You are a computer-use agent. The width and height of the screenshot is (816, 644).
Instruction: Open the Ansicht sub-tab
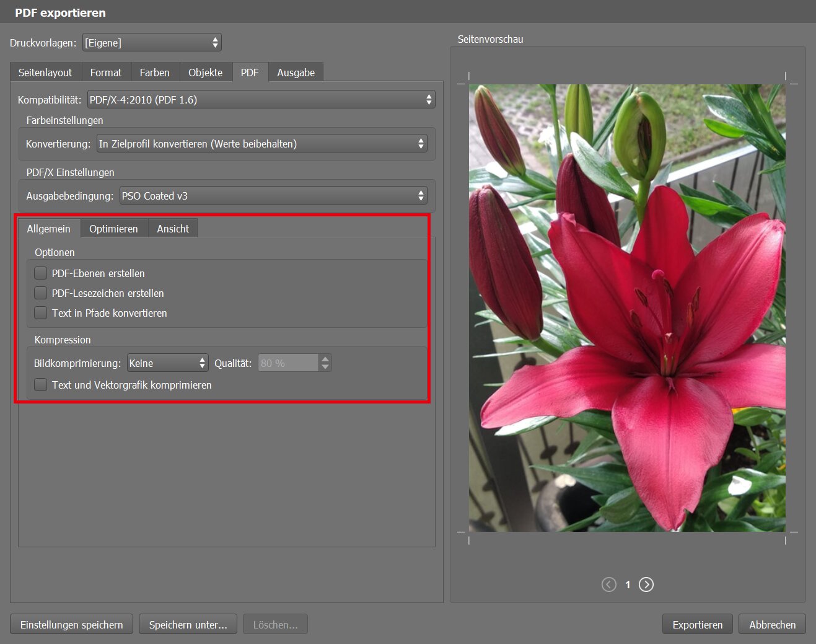173,229
